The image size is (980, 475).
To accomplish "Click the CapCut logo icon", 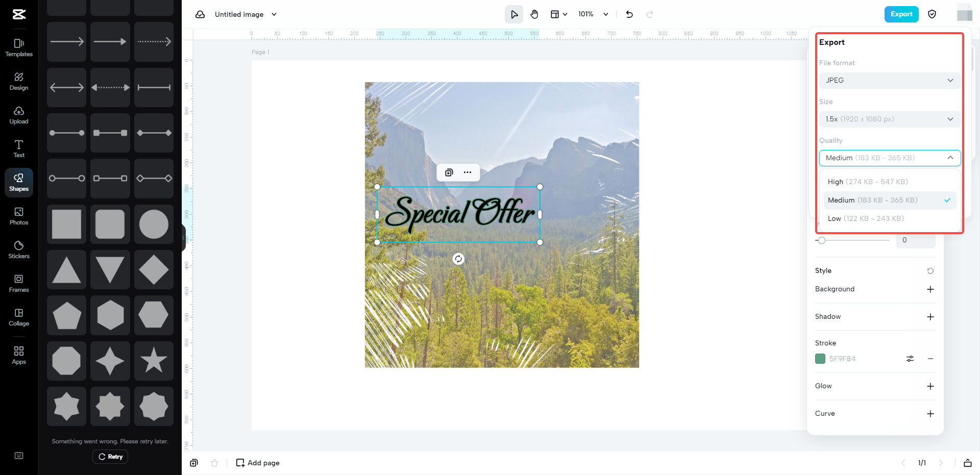I will pos(19,14).
